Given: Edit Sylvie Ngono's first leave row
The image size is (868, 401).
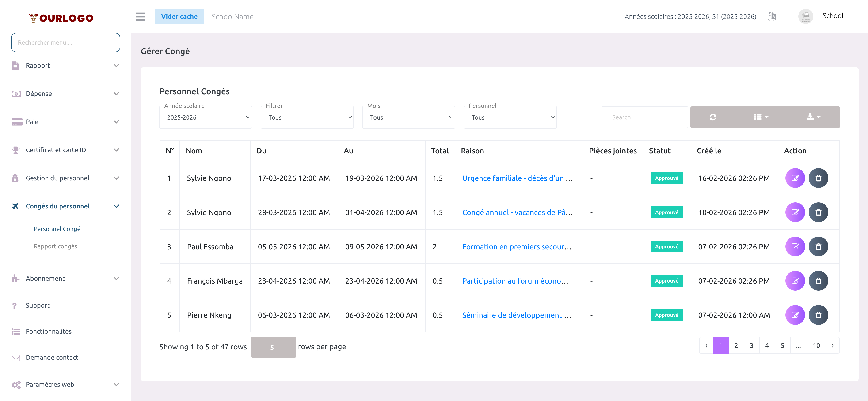Looking at the screenshot, I should pos(795,178).
